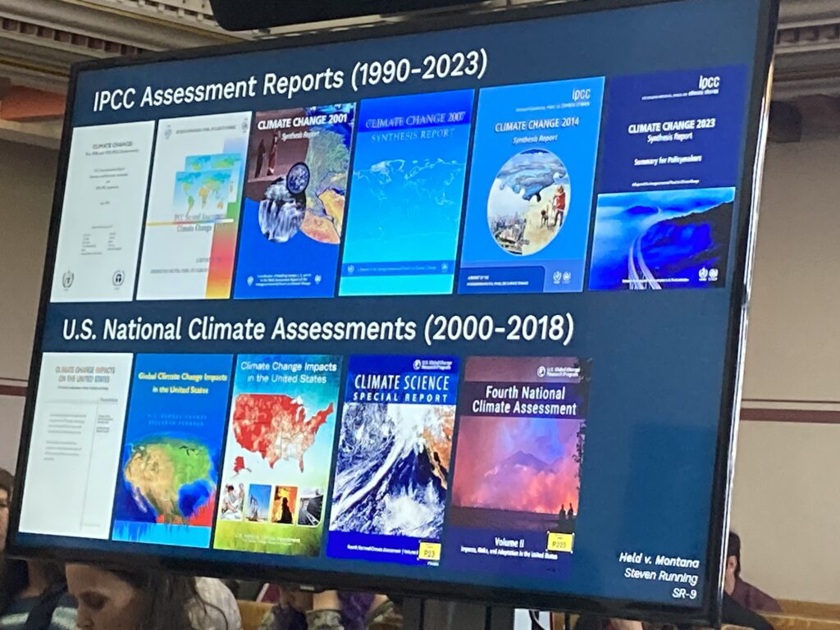Image resolution: width=840 pixels, height=630 pixels.
Task: Click the 'U.S. National Climate Assessments (2000-2018)' heading
Action: click(x=317, y=328)
